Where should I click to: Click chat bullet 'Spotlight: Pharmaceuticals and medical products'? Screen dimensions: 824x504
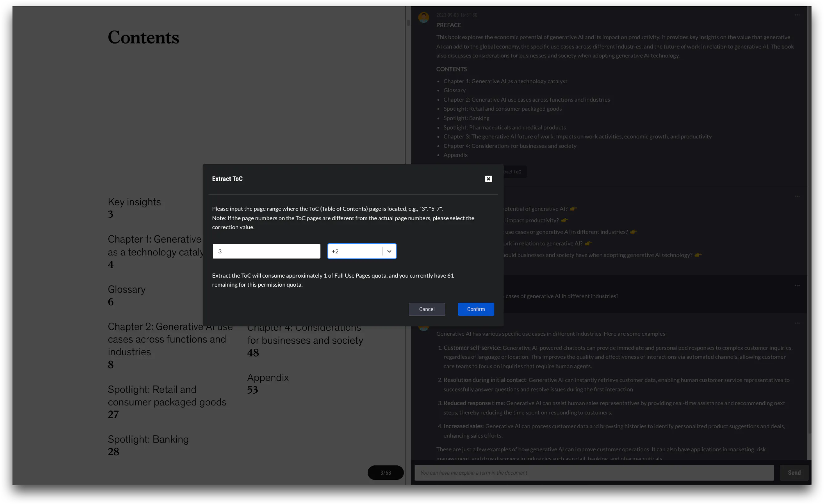(504, 127)
